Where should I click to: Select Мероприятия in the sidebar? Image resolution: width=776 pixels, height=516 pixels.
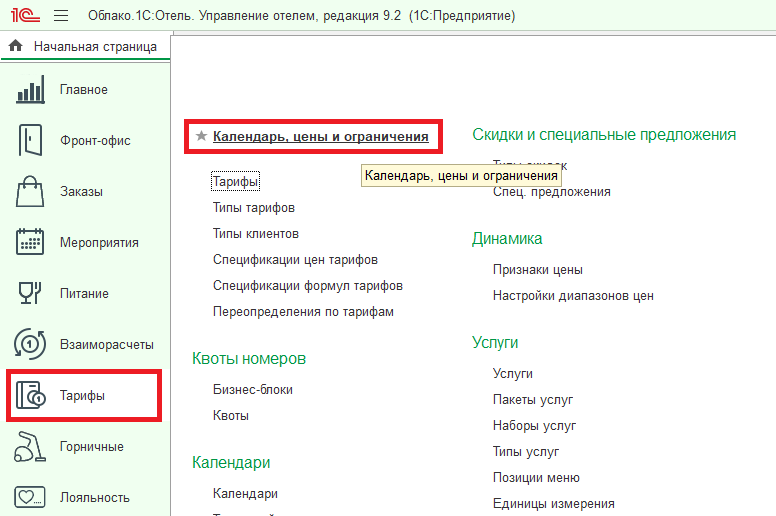click(x=99, y=242)
